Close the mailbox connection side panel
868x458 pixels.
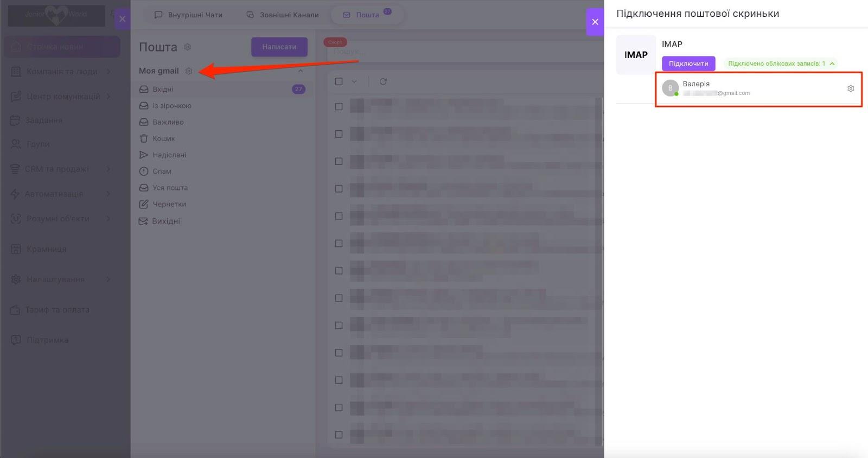pos(595,22)
